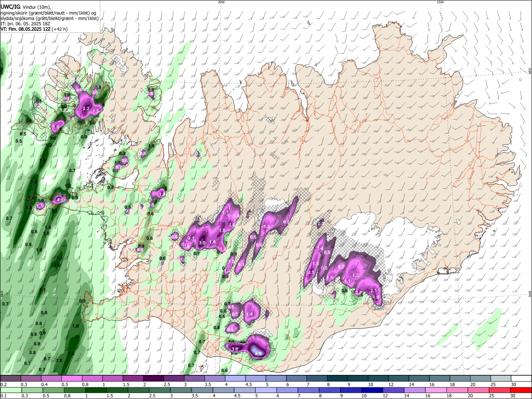
Task: Click the 'slydda/snjókoma' legend description line
Action: click(49, 18)
